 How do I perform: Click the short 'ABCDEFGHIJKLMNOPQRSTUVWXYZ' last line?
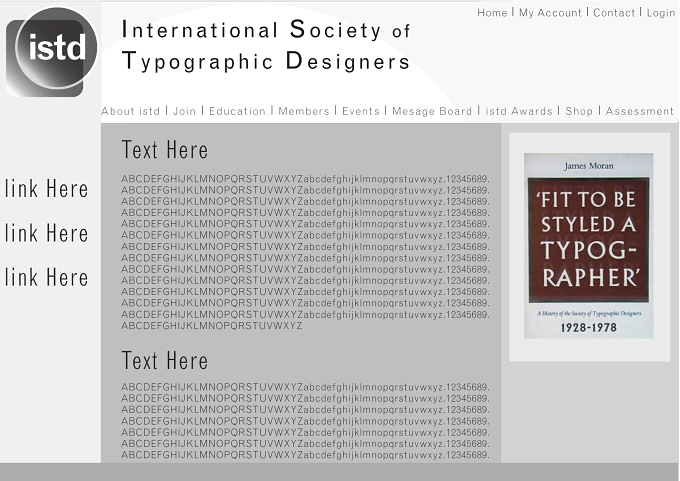[x=212, y=326]
